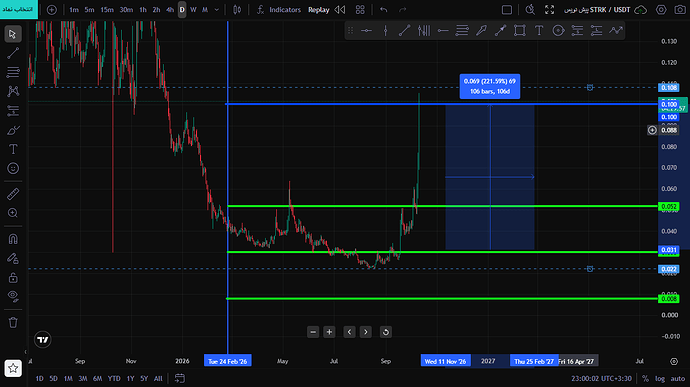The height and width of the screenshot is (387, 690).
Task: Redo the last chart action
Action: point(402,10)
